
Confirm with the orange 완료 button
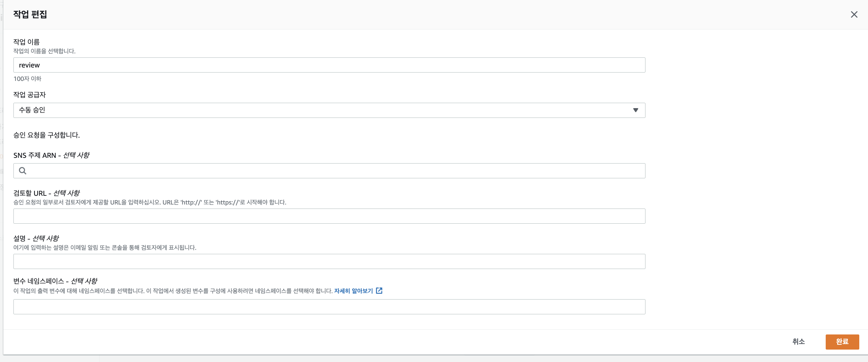point(842,342)
